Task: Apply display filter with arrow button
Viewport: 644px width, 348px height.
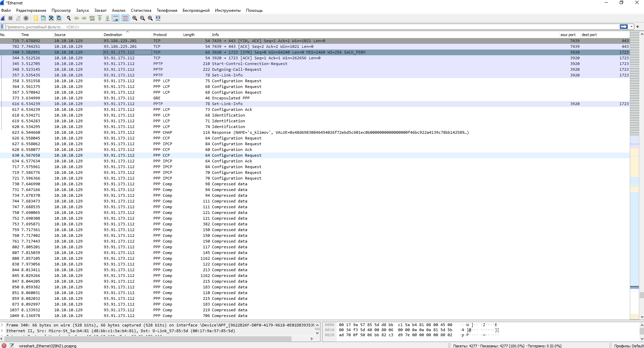Action: (624, 27)
